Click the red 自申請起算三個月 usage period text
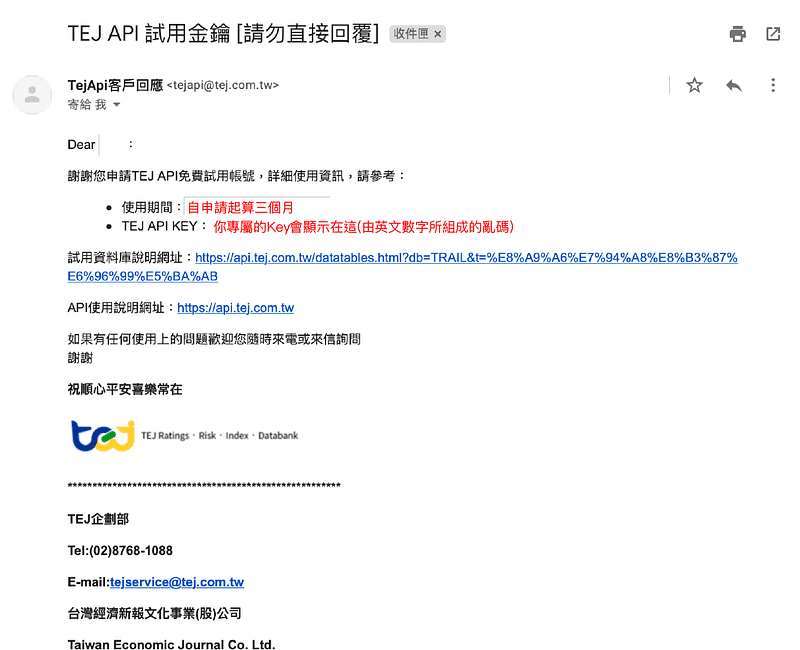 pyautogui.click(x=240, y=208)
